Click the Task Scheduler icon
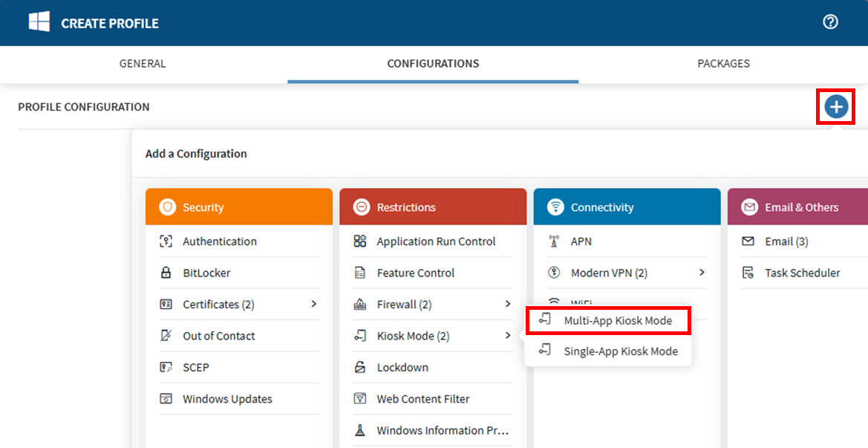This screenshot has width=868, height=448. (748, 273)
